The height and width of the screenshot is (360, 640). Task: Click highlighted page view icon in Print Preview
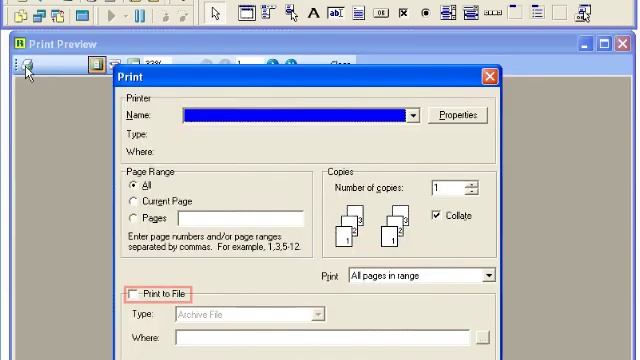pos(97,64)
